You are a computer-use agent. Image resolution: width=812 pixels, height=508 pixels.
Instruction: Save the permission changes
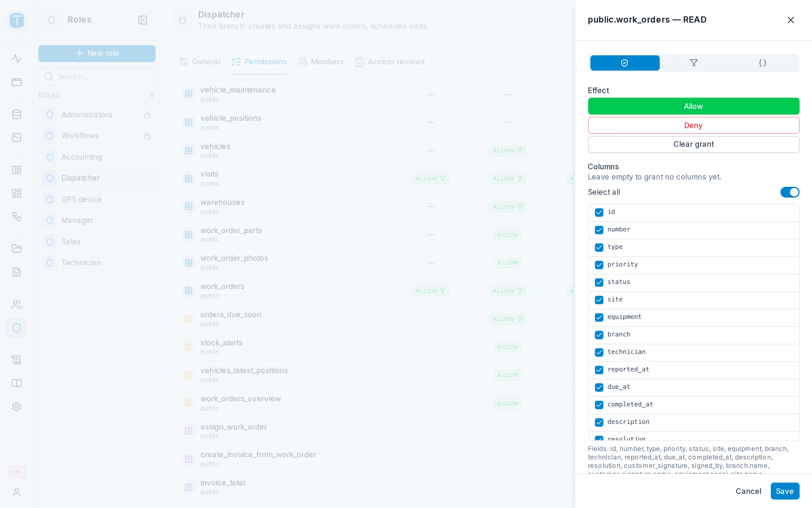[x=784, y=491]
